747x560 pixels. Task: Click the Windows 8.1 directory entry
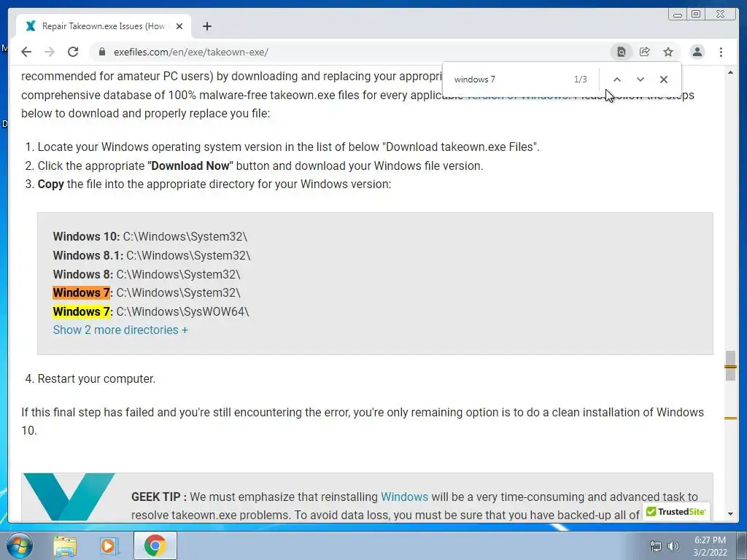(152, 255)
